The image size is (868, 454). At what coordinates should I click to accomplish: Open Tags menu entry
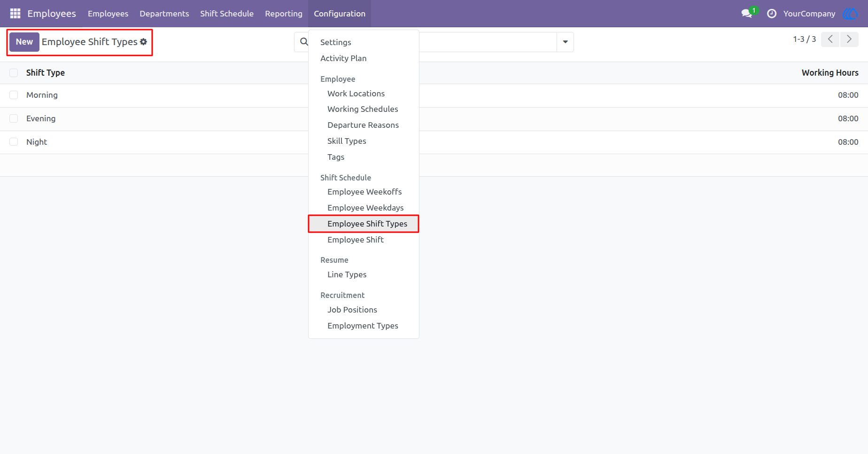point(364,157)
